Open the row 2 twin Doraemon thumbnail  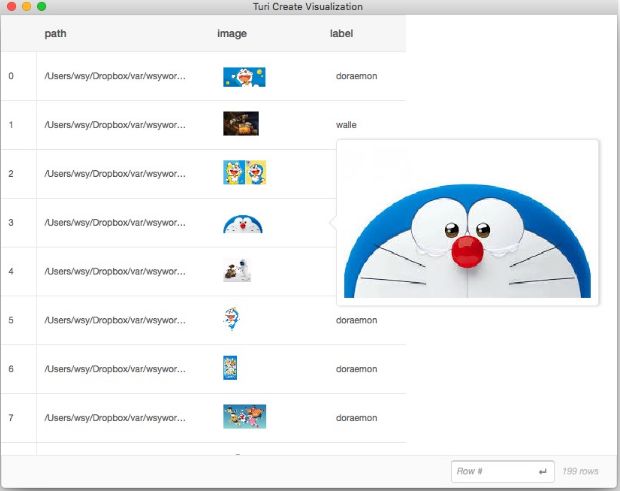244,172
